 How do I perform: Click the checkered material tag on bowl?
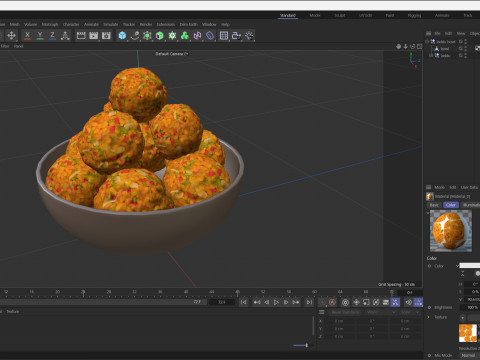click(477, 49)
